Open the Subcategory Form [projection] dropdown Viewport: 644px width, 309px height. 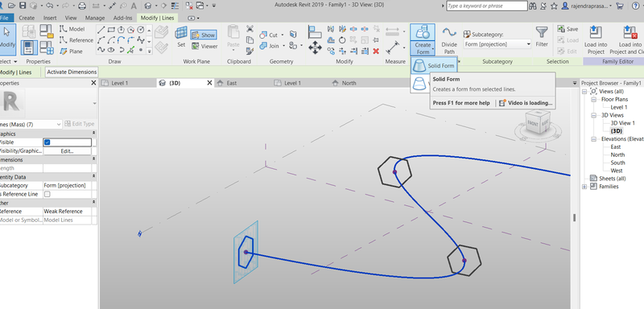click(497, 44)
